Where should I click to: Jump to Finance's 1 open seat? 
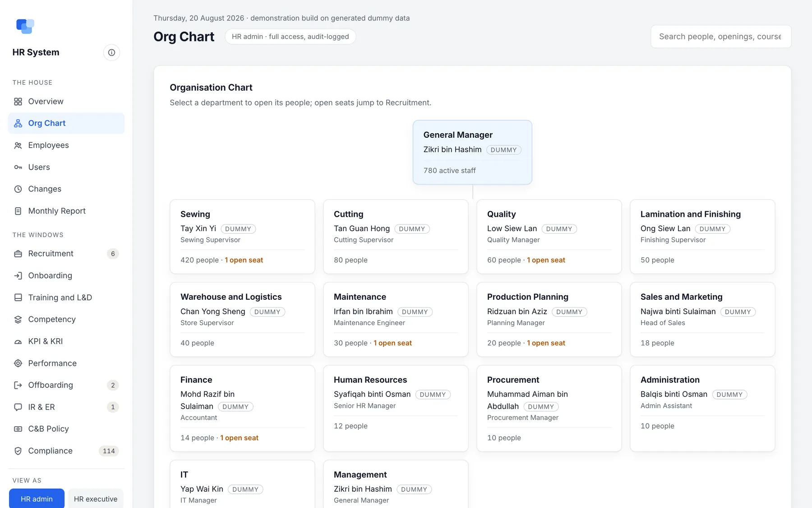click(x=239, y=438)
